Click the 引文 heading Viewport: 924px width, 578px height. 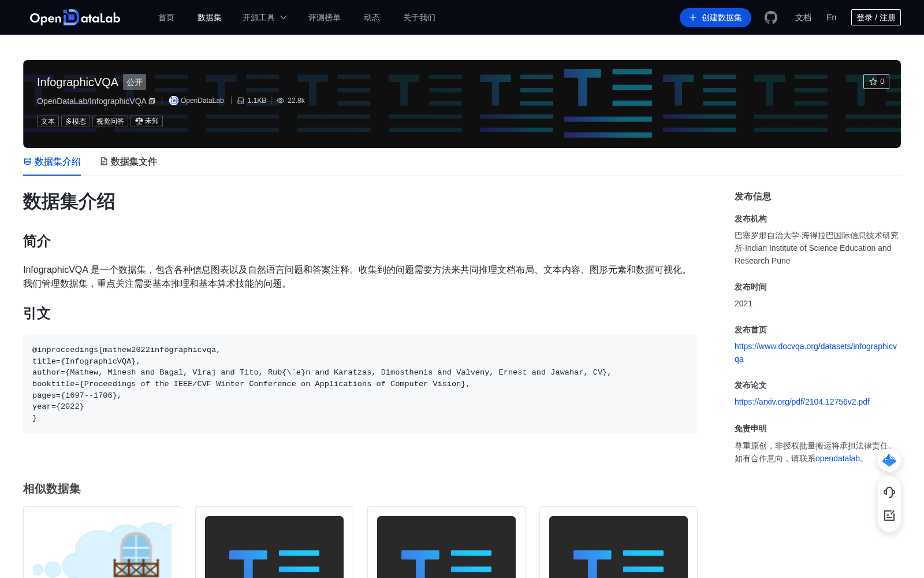37,313
